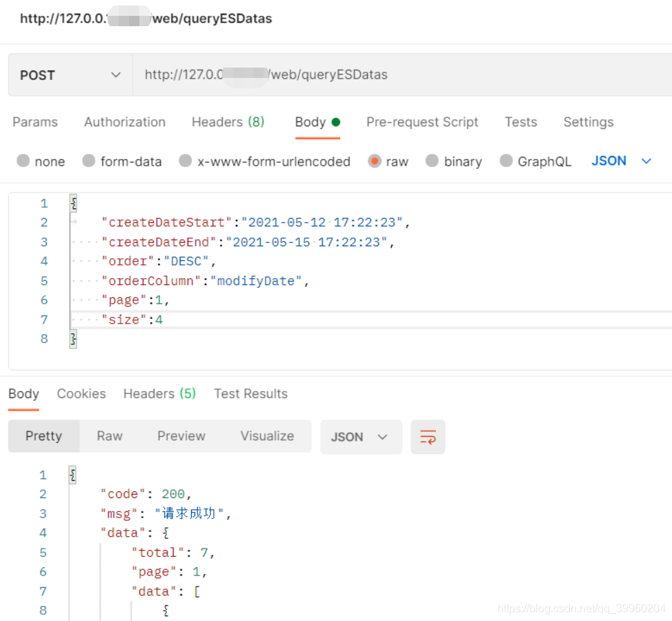Switch to Raw response view

click(x=110, y=436)
